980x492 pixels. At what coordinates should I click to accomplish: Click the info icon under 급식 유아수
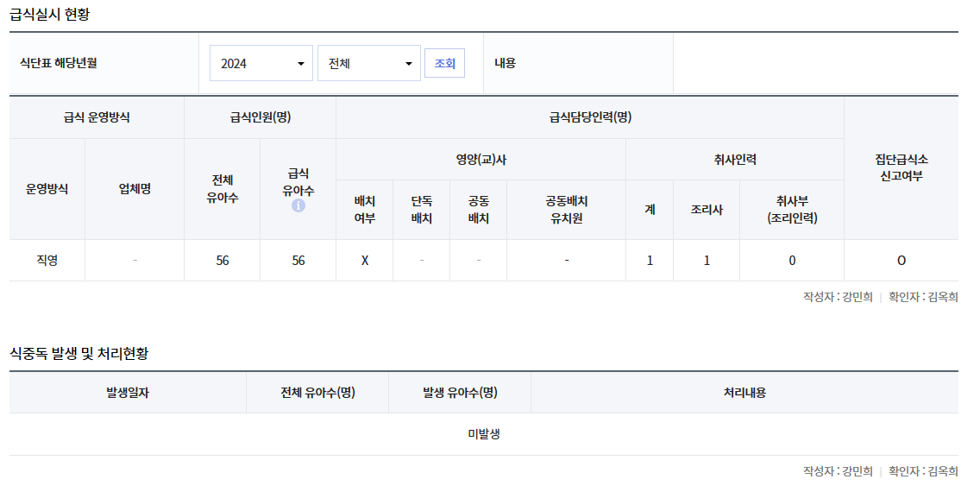click(x=298, y=205)
